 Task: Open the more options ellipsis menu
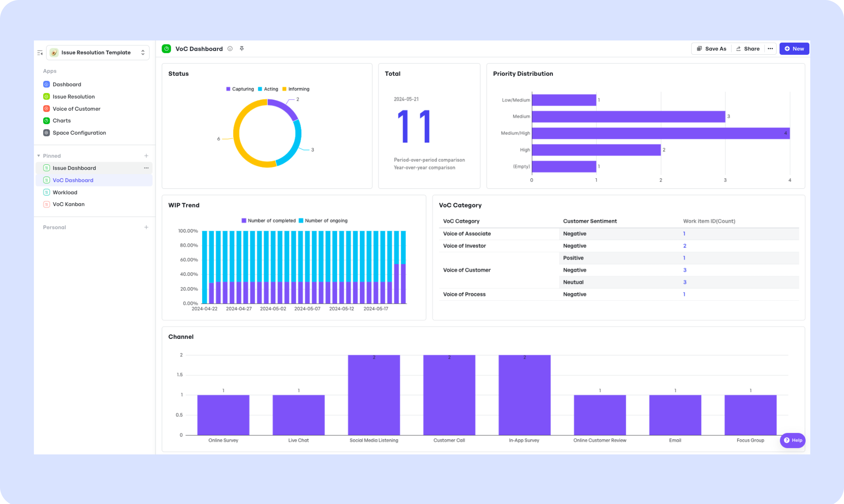point(770,49)
